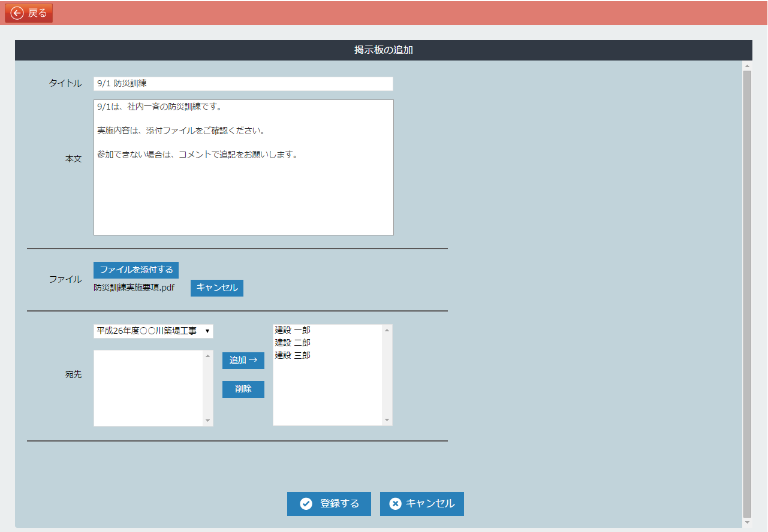Click the 登録する register button
The height and width of the screenshot is (532, 768).
(329, 504)
